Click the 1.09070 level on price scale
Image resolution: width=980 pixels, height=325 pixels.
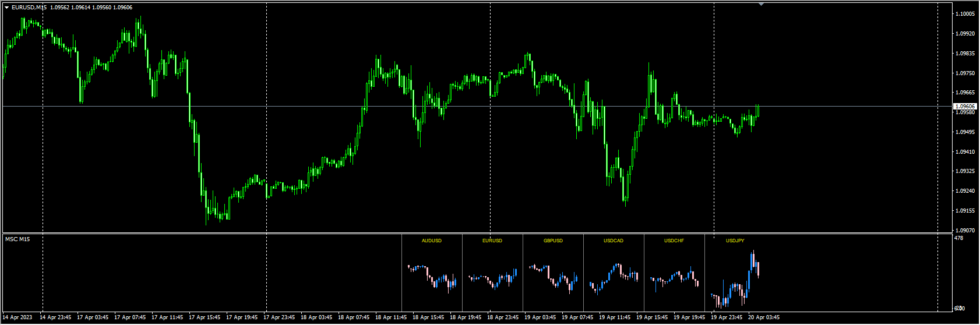point(965,230)
